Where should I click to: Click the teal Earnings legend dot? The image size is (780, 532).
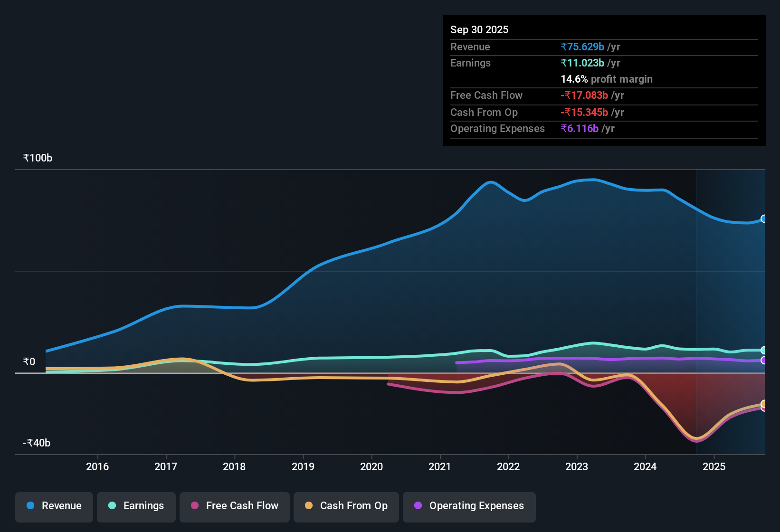click(112, 506)
